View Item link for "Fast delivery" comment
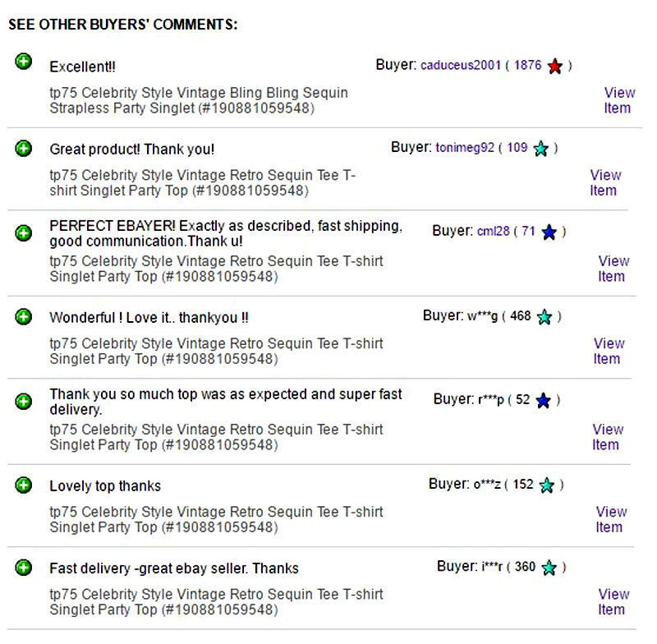 click(613, 601)
